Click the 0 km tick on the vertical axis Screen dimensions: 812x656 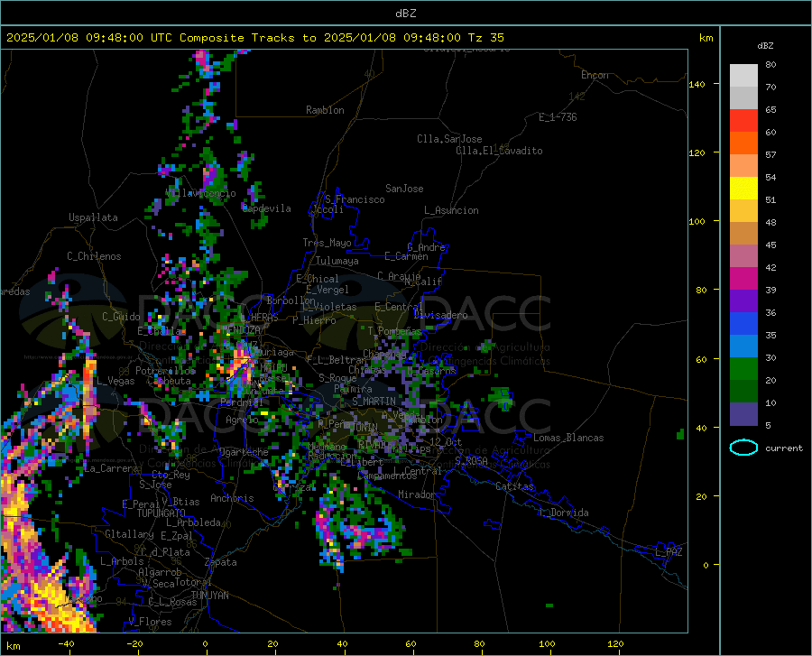pyautogui.click(x=706, y=565)
